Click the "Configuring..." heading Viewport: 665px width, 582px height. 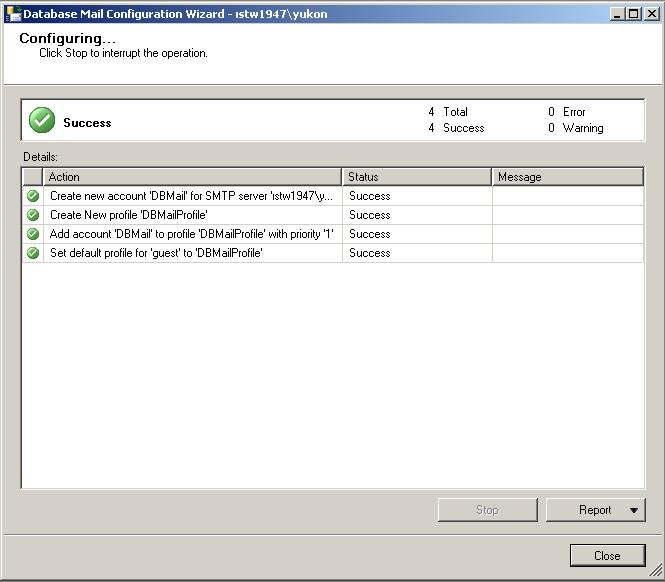67,38
